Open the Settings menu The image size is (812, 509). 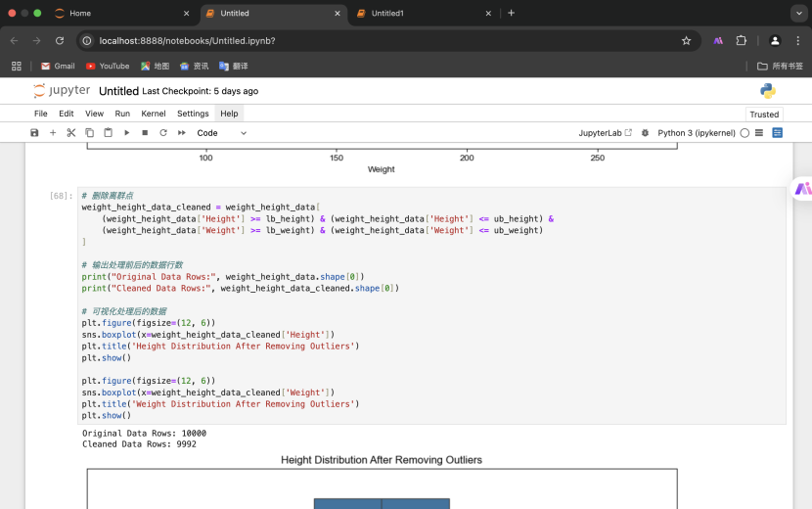193,114
